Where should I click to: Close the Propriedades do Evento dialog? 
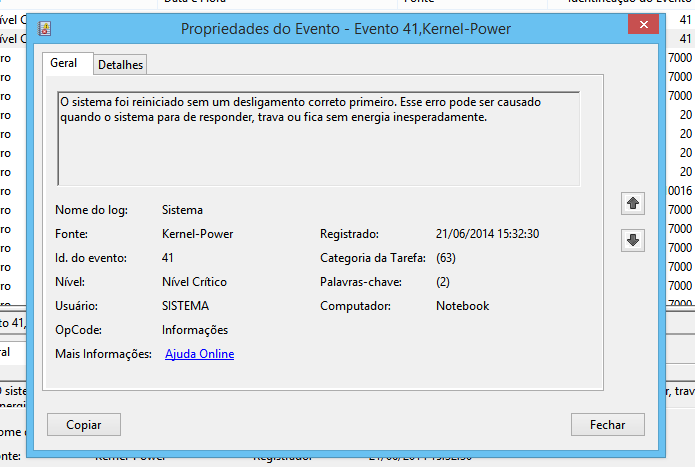pyautogui.click(x=644, y=24)
